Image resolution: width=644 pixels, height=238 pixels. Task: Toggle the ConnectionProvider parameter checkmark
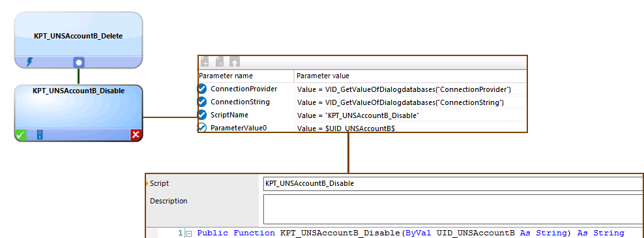coord(202,89)
